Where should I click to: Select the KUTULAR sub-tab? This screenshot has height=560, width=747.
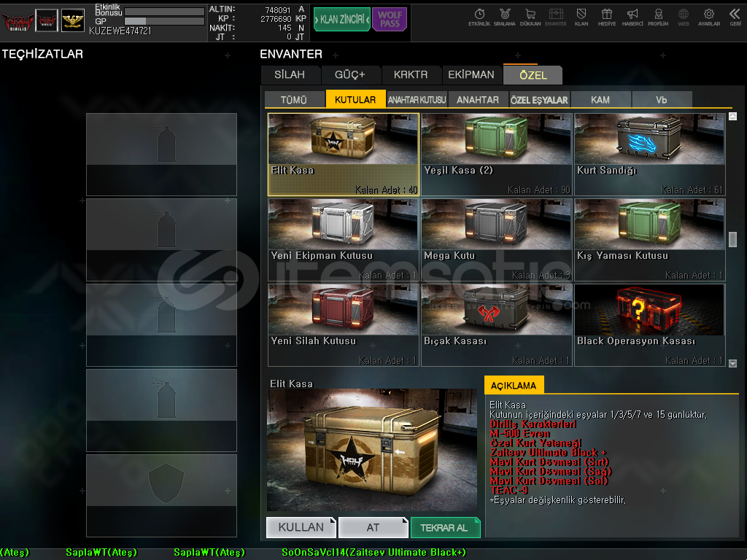(355, 99)
